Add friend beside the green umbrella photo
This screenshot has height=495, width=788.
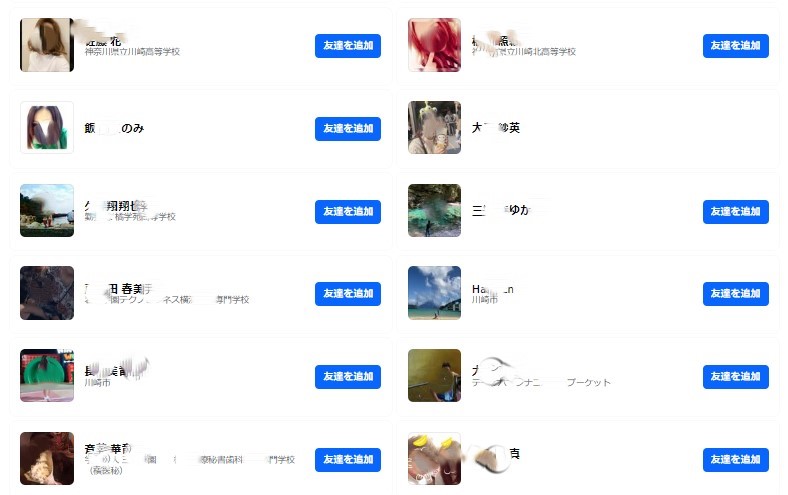(x=348, y=377)
